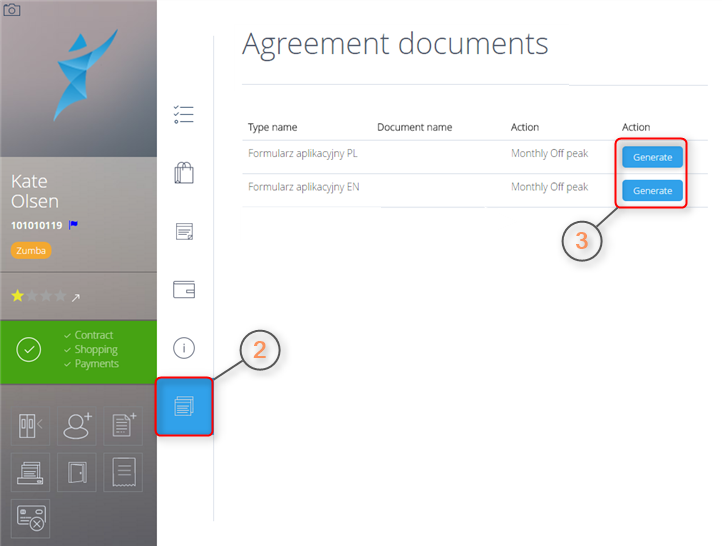Open the shopping bag tab

(184, 173)
